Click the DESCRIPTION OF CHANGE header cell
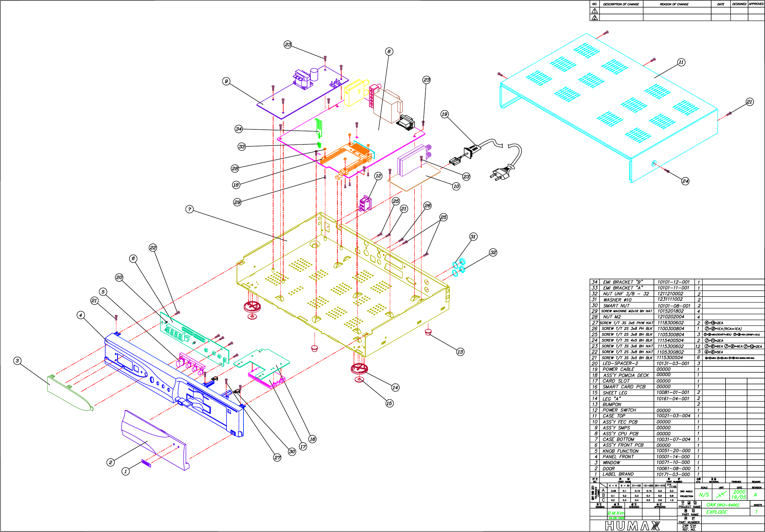 tap(621, 4)
